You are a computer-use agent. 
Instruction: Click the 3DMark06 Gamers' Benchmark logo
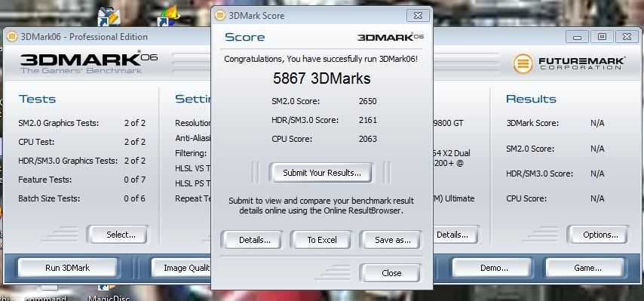click(x=88, y=63)
